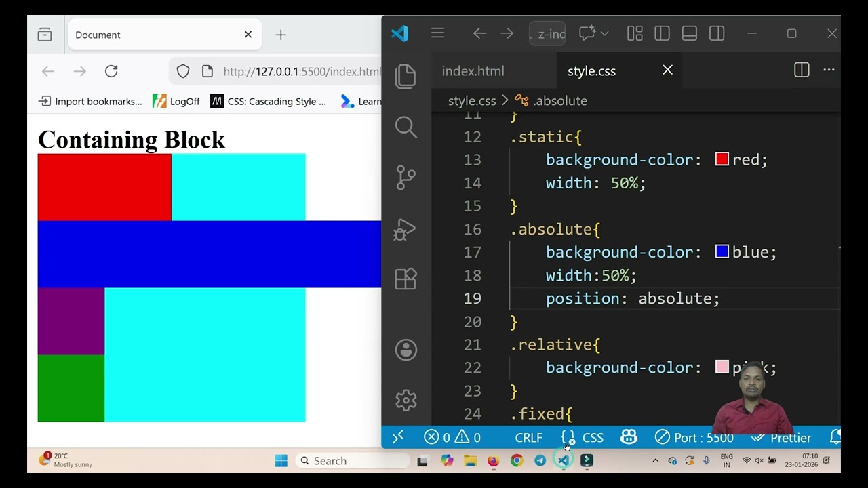Open Chrome from the taskbar

517,461
